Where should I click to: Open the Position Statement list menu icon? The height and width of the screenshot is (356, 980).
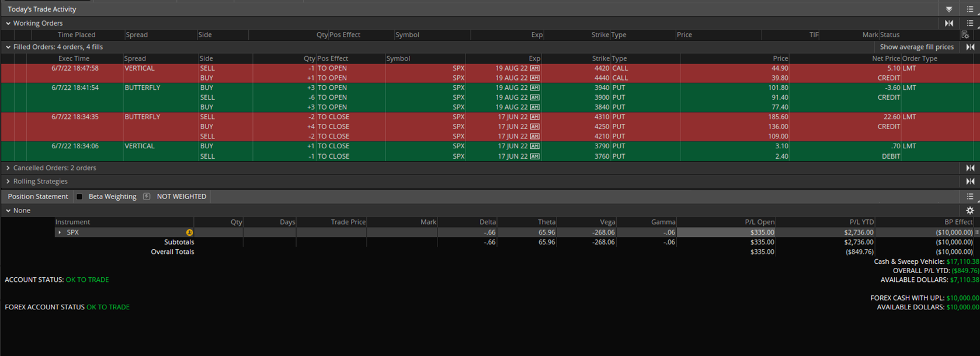[970, 197]
